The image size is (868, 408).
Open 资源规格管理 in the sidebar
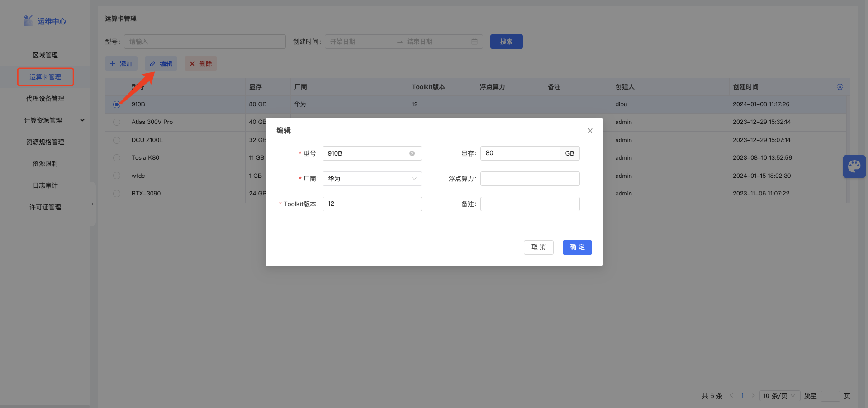coord(45,142)
